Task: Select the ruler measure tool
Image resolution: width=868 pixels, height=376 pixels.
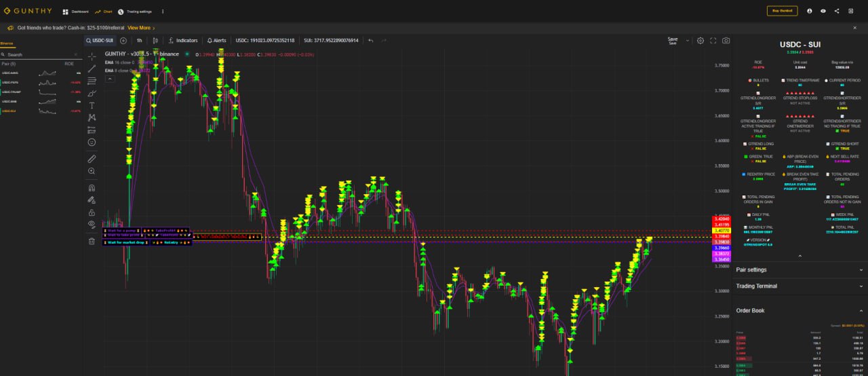Action: (92, 158)
